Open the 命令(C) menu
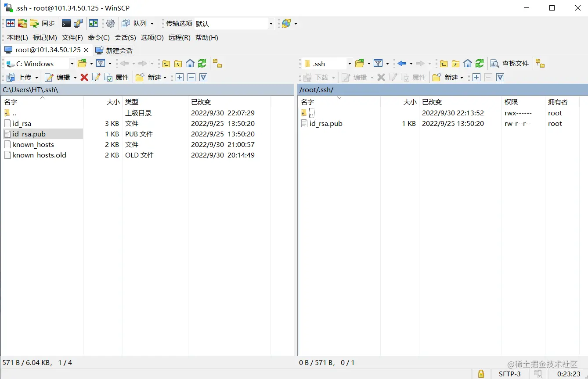The image size is (588, 379). coord(99,38)
